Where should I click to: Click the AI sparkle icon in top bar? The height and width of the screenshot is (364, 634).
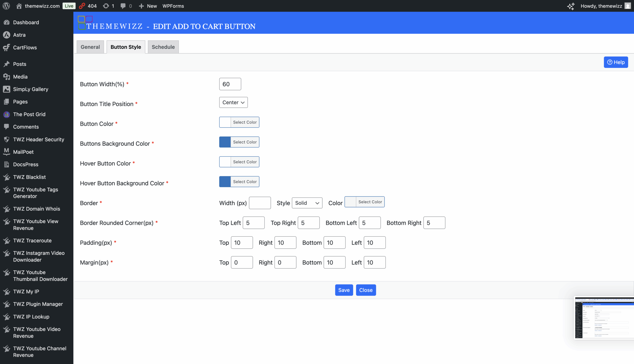(x=571, y=6)
